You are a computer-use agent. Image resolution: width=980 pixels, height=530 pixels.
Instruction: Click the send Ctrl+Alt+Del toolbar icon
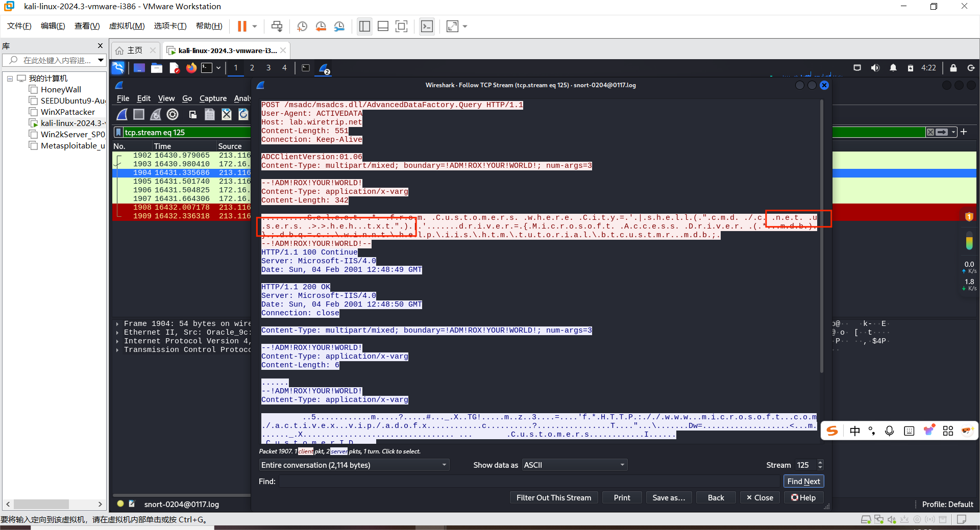277,27
